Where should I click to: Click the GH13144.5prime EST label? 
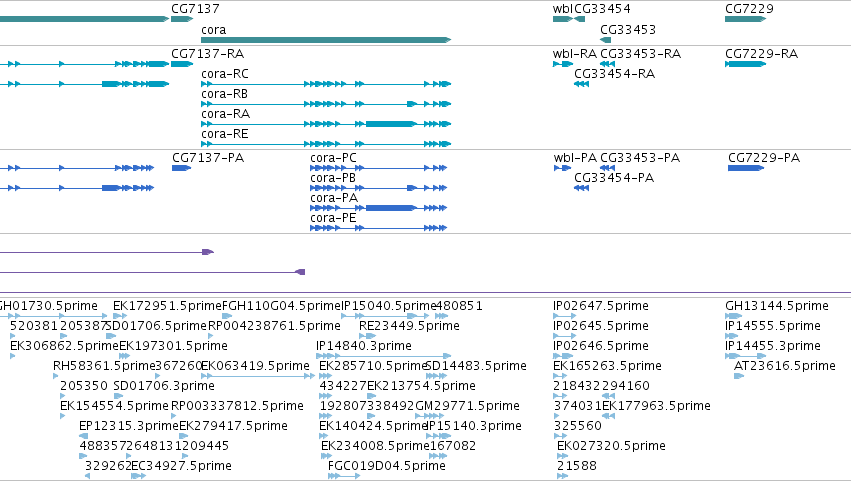point(777,306)
